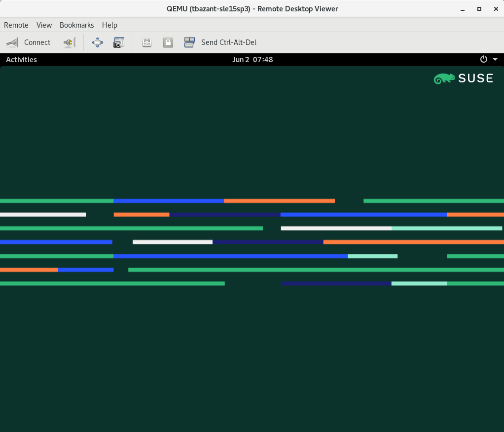Click the power icon in top bar

tap(483, 60)
